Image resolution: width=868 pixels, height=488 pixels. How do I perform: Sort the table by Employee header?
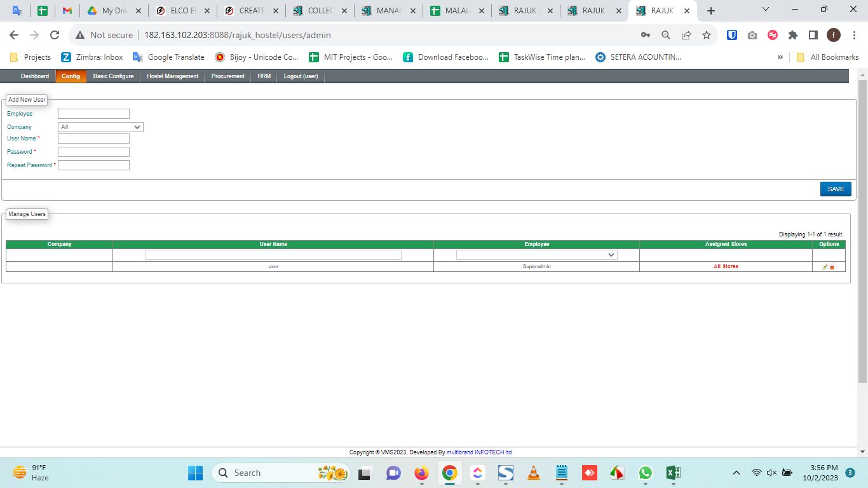pyautogui.click(x=537, y=244)
